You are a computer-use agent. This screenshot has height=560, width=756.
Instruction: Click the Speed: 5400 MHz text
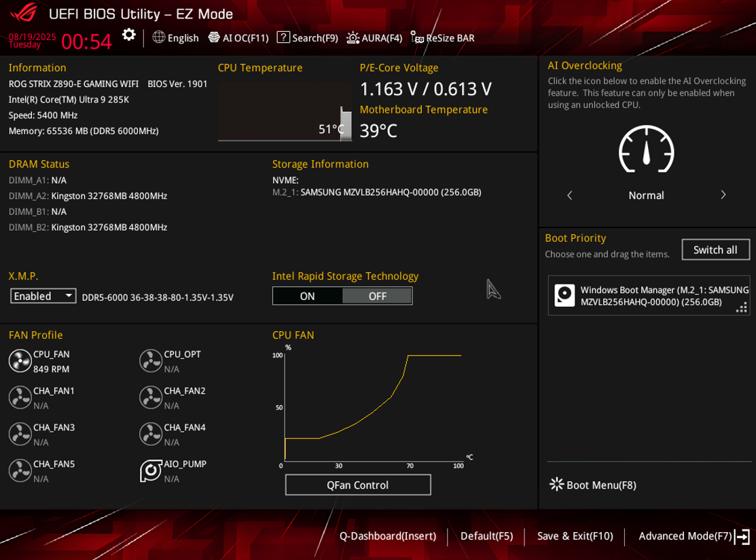click(43, 115)
